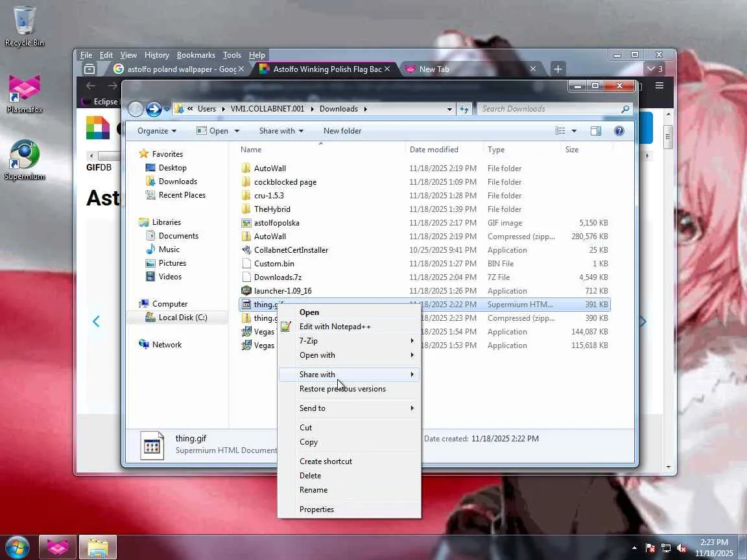Select Music library in the sidebar
747x560 pixels.
169,250
